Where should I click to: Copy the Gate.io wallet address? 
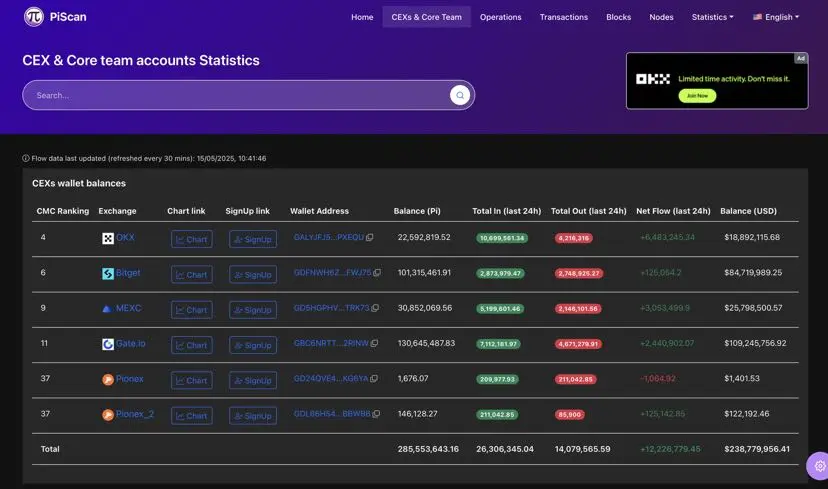point(374,343)
